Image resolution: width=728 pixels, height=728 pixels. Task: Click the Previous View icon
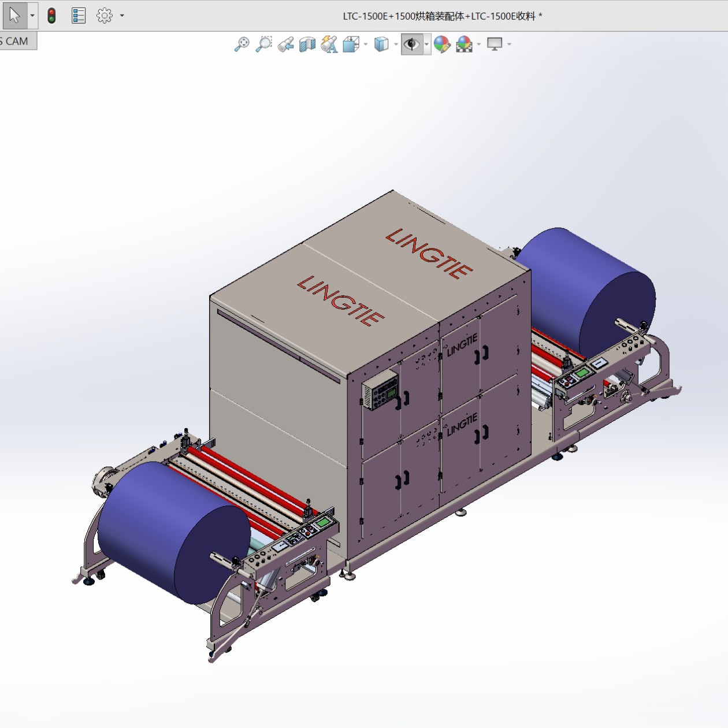click(x=285, y=44)
